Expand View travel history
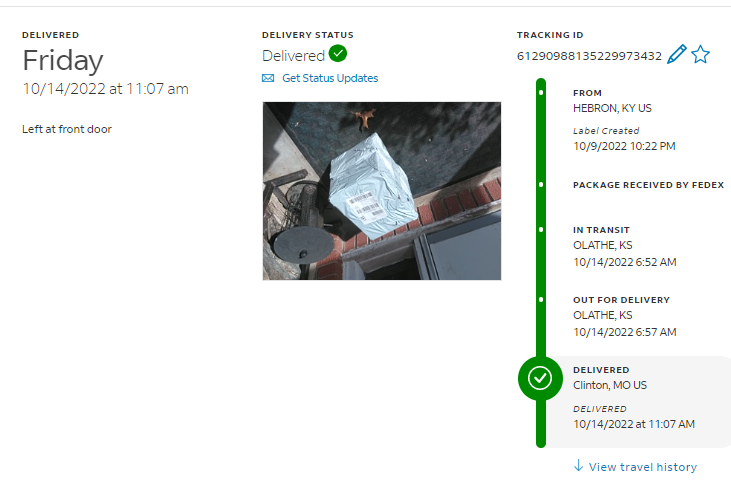Viewport: 731px width, 493px height. [x=643, y=467]
